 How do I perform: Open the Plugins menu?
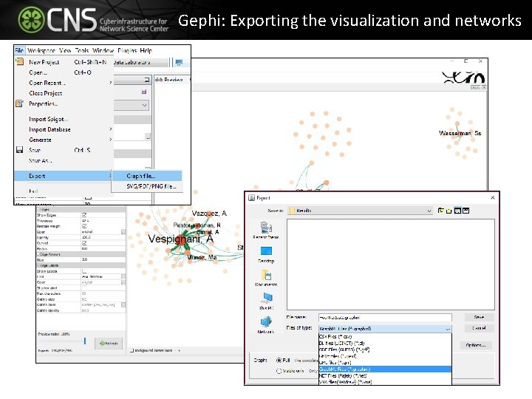tap(127, 50)
